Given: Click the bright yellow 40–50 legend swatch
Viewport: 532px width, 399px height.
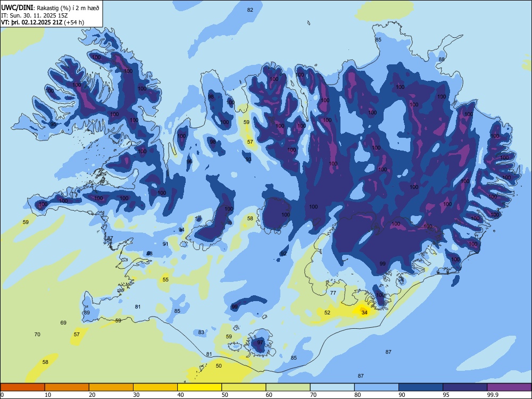Looking at the screenshot, I should click(x=199, y=387).
